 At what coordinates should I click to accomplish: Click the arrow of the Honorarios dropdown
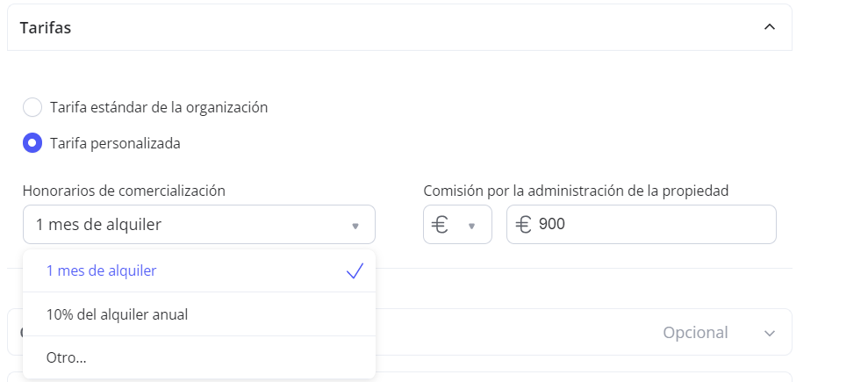(355, 226)
